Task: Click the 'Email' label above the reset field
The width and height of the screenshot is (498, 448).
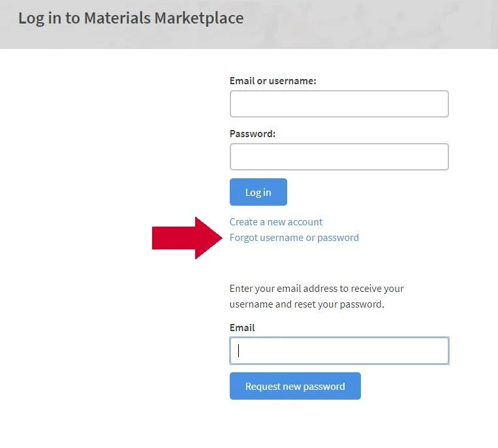Action: 242,328
